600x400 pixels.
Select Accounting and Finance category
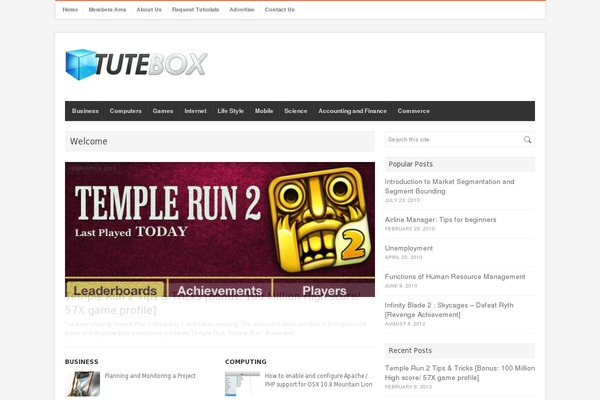click(x=352, y=111)
